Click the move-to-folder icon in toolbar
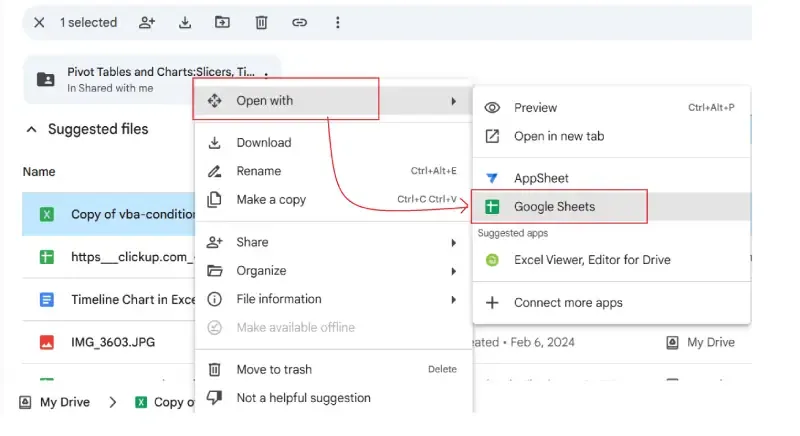This screenshot has height=436, width=800. pos(222,22)
